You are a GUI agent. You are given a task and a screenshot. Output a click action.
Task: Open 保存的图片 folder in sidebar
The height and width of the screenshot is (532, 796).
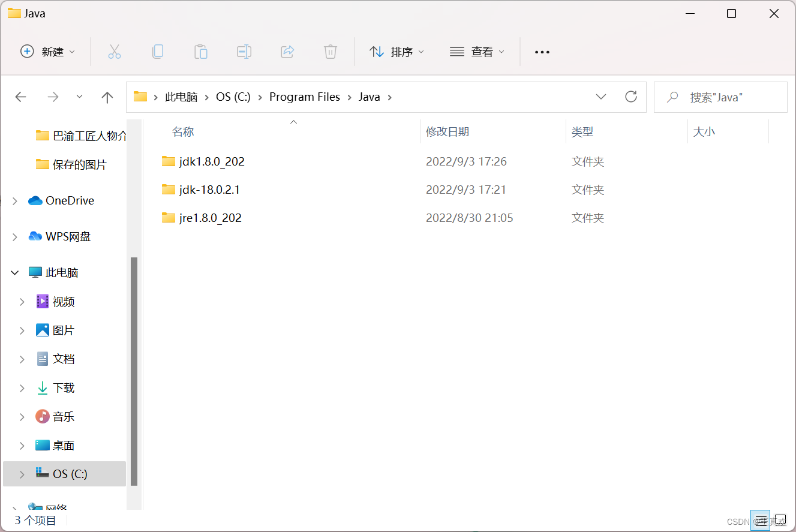click(x=71, y=164)
